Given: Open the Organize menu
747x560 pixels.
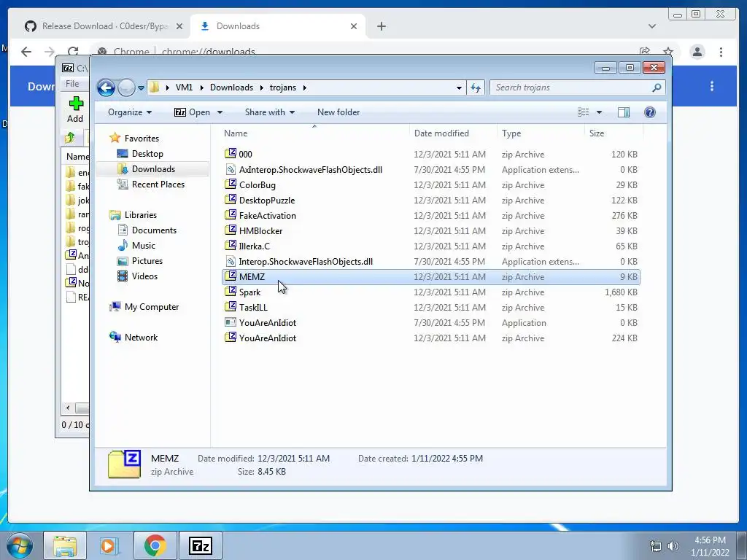Looking at the screenshot, I should pos(130,112).
